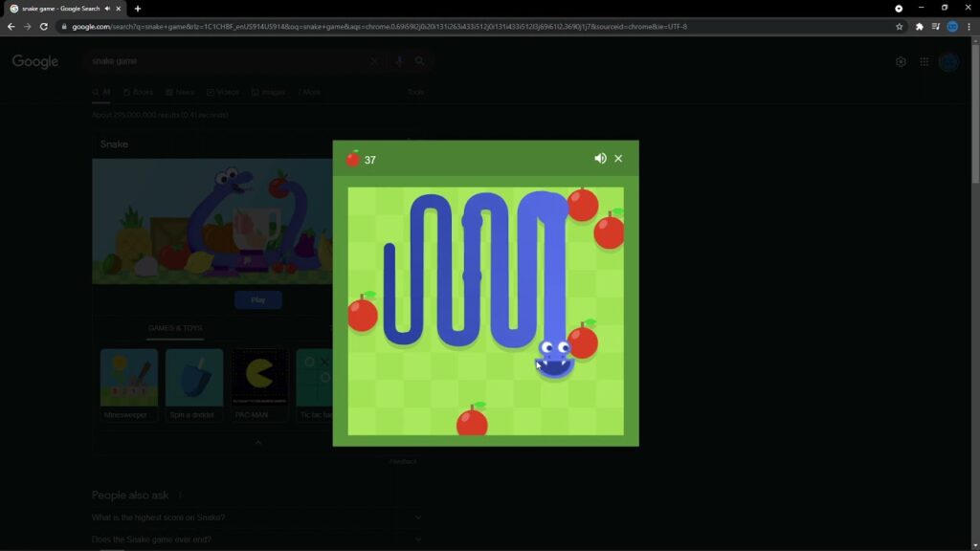Viewport: 980px width, 551px height.
Task: Click the Feedback link
Action: pos(403,462)
